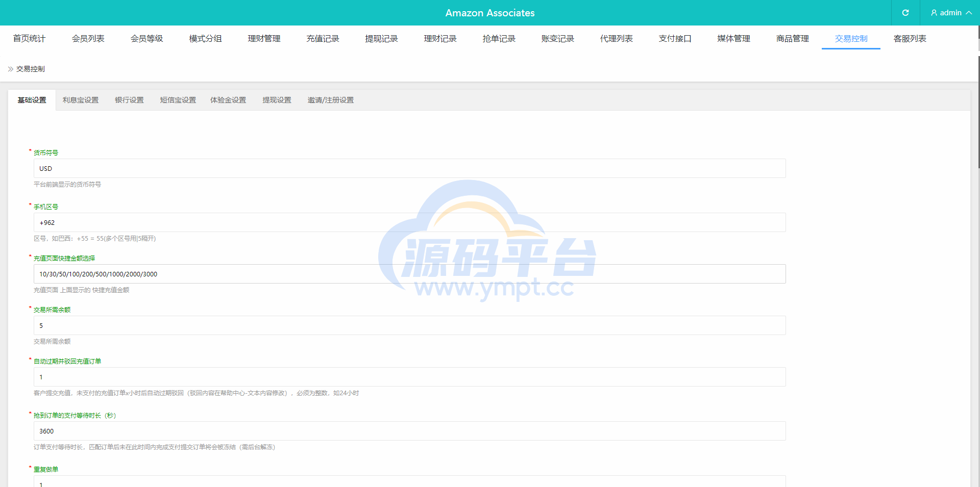Viewport: 980px width, 487px height.
Task: Click the 货币符号 input with USD
Action: [x=409, y=168]
